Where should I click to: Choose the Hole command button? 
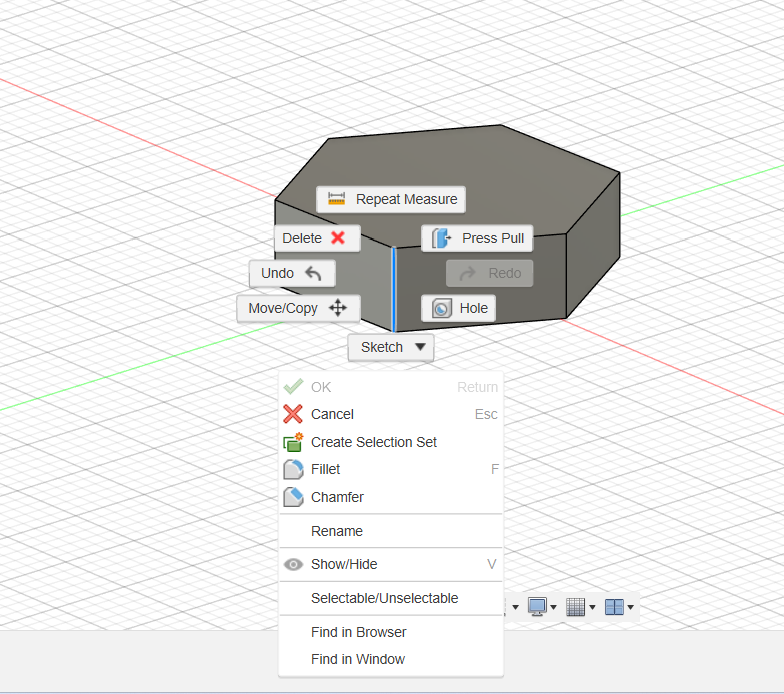pyautogui.click(x=458, y=308)
